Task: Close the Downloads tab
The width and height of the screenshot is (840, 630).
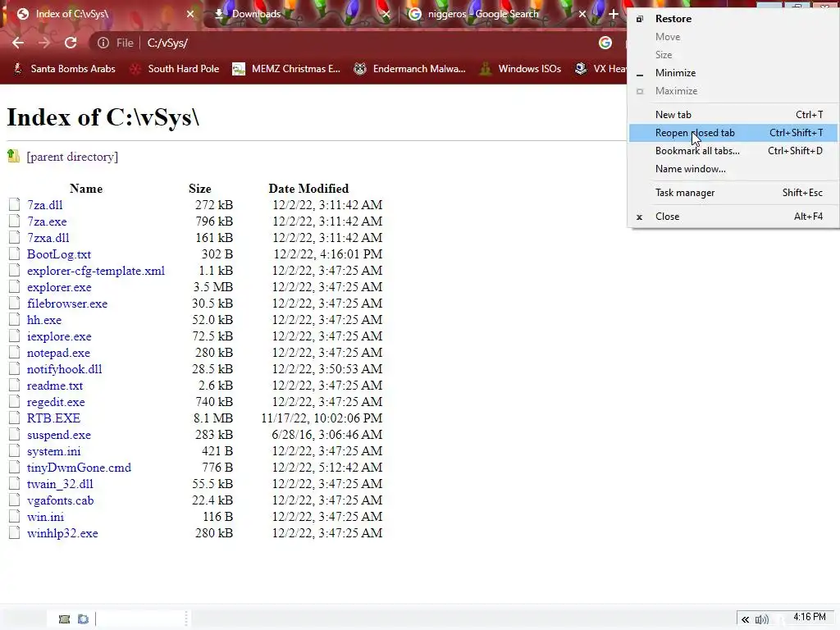Action: (x=386, y=14)
